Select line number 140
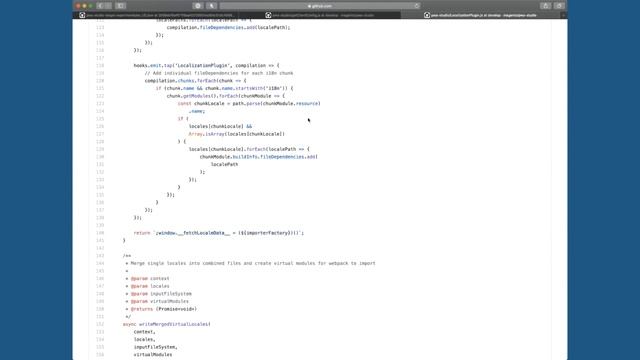Viewport: 640px width, 360px height. coord(100,233)
